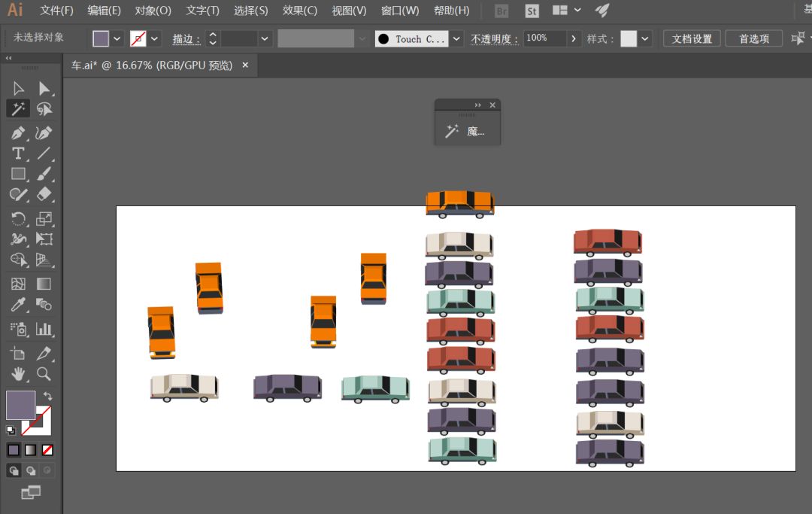
Task: Set paint mode to None
Action: [47, 450]
